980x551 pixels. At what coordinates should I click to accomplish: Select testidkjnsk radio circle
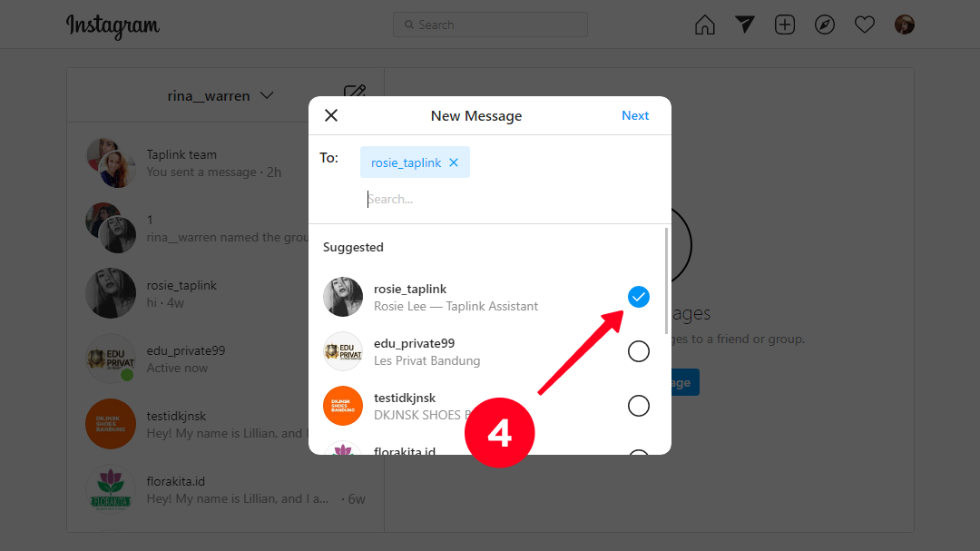pos(638,406)
